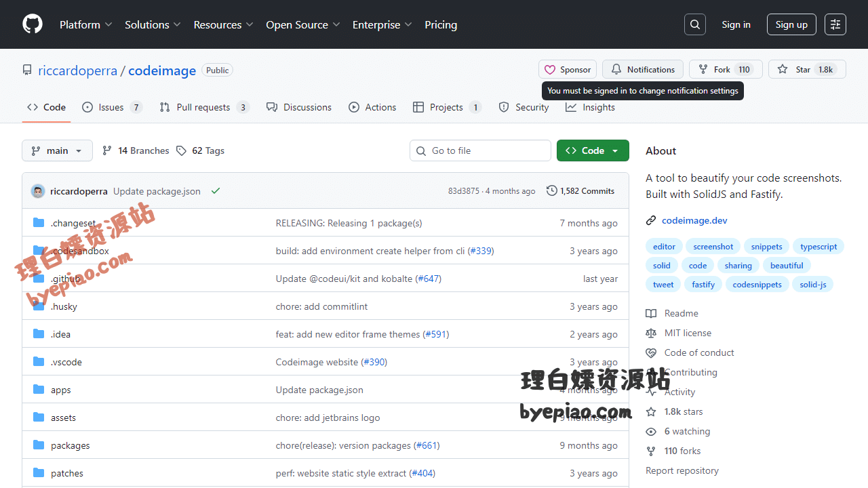Open the main branch selector dropdown
868x488 pixels.
pyautogui.click(x=57, y=150)
